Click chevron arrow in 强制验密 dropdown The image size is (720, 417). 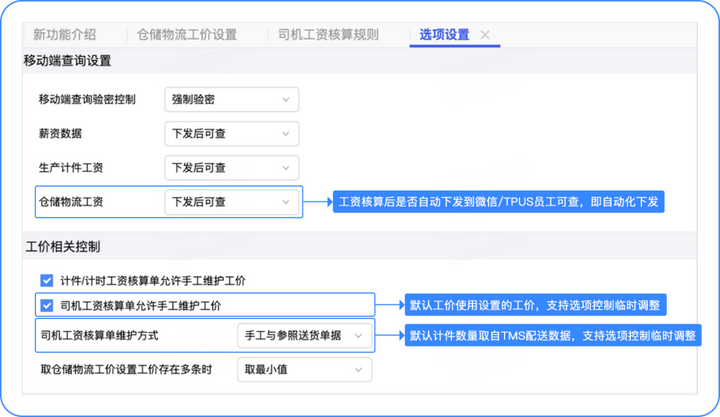pos(286,100)
